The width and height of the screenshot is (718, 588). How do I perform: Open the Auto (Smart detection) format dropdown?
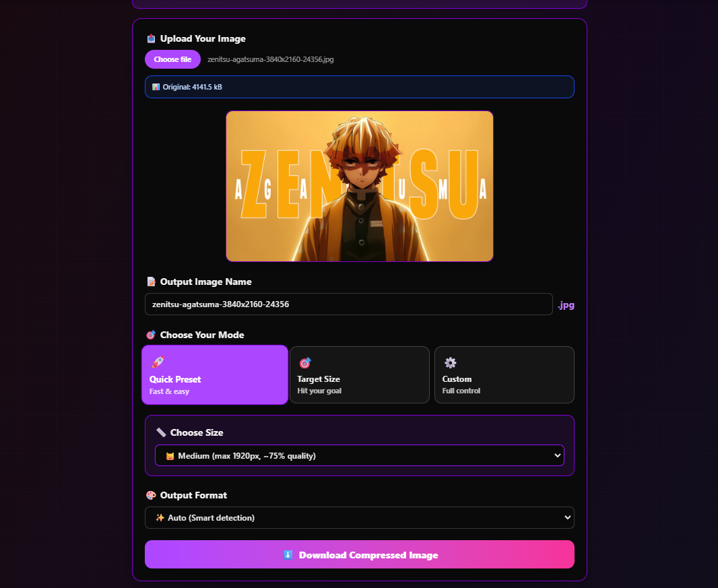pyautogui.click(x=359, y=518)
